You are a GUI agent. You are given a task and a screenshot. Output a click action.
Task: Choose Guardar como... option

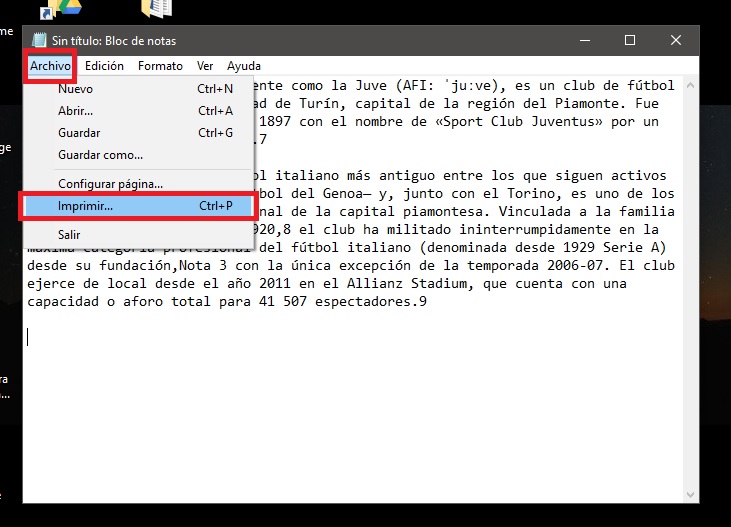pos(138,154)
